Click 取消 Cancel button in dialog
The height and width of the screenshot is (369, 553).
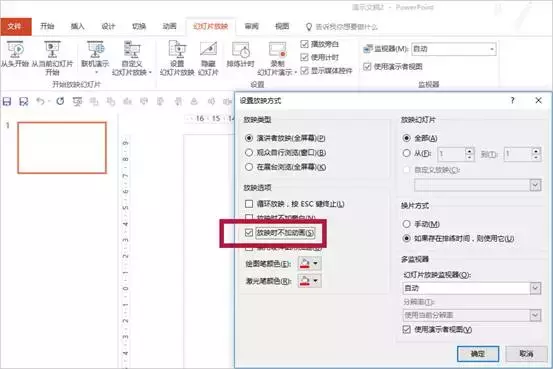pos(526,353)
